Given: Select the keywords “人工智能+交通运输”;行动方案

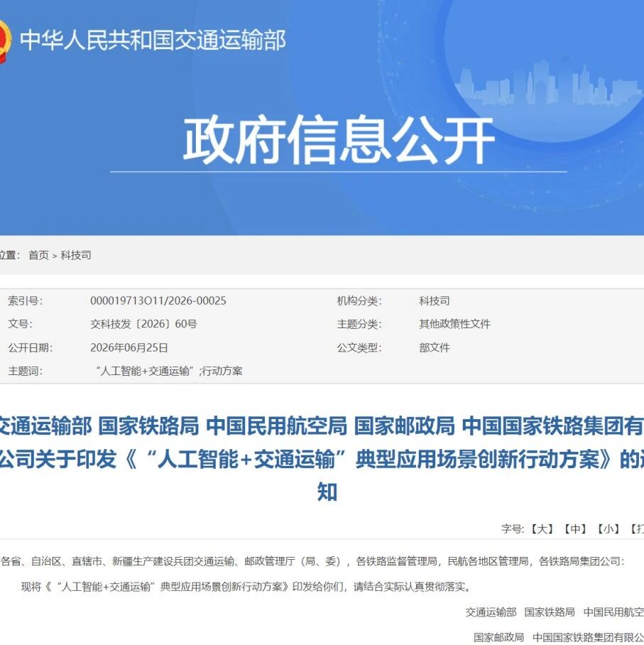Looking at the screenshot, I should (x=169, y=371).
